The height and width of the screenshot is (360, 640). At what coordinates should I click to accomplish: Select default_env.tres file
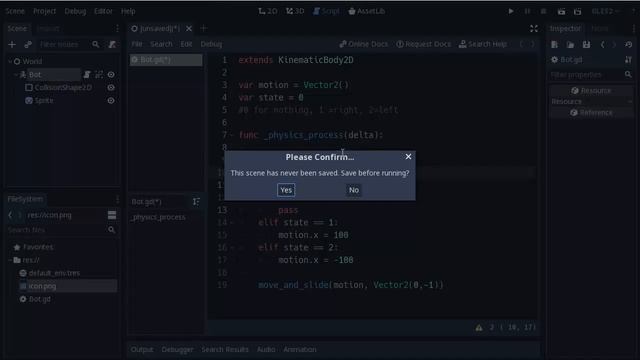click(x=54, y=273)
